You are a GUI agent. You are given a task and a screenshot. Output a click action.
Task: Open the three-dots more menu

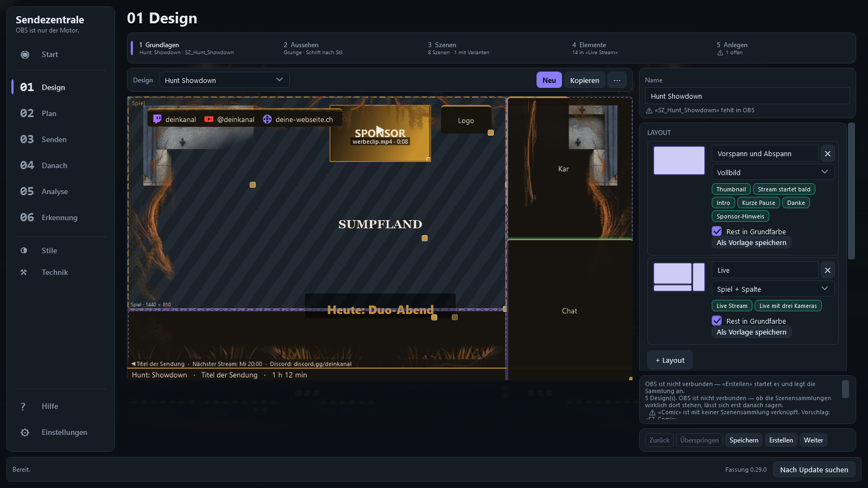(x=617, y=80)
